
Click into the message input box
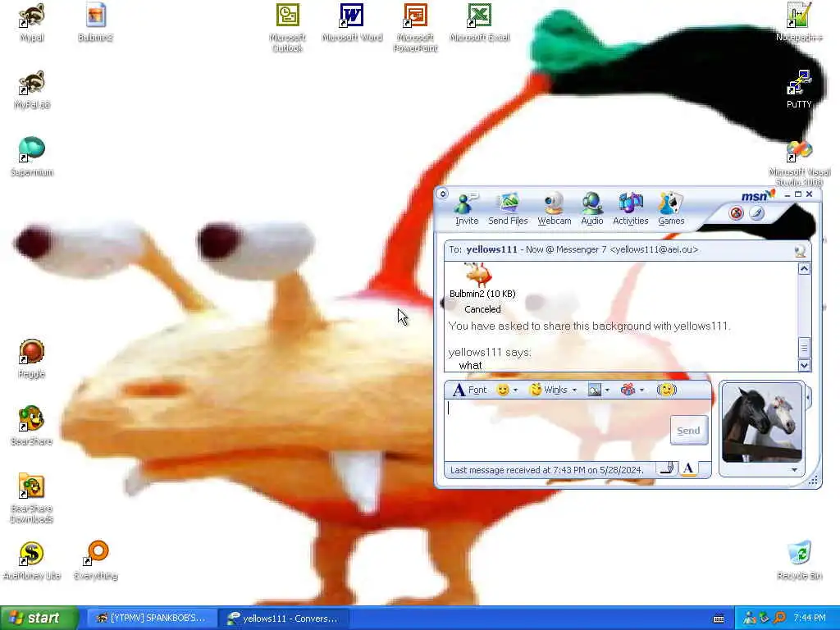557,430
